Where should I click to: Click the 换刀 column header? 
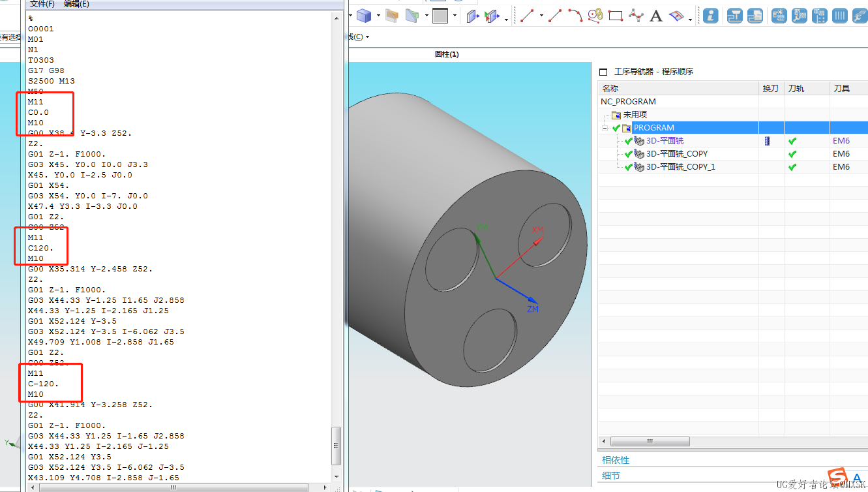[770, 88]
